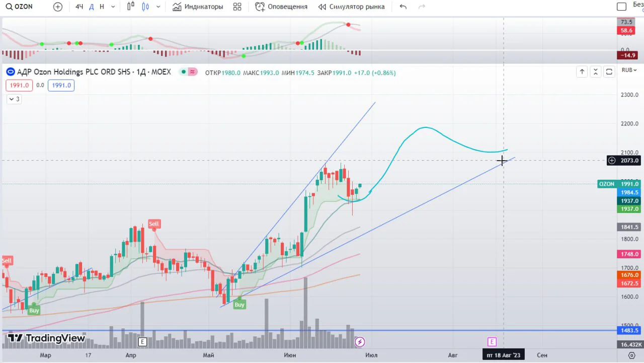
Task: Click the orange 1676.0 price label
Action: tap(629, 275)
